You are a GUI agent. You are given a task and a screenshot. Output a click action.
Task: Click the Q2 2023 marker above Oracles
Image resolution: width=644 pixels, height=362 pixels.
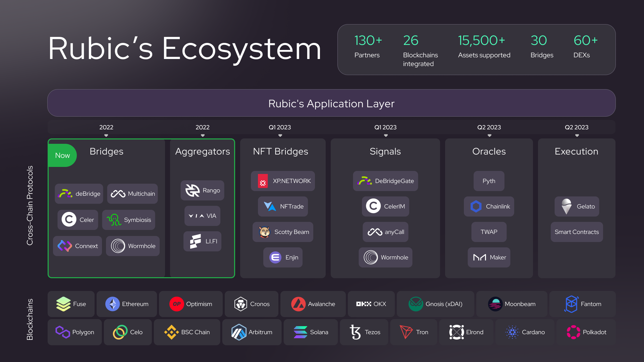[489, 127]
